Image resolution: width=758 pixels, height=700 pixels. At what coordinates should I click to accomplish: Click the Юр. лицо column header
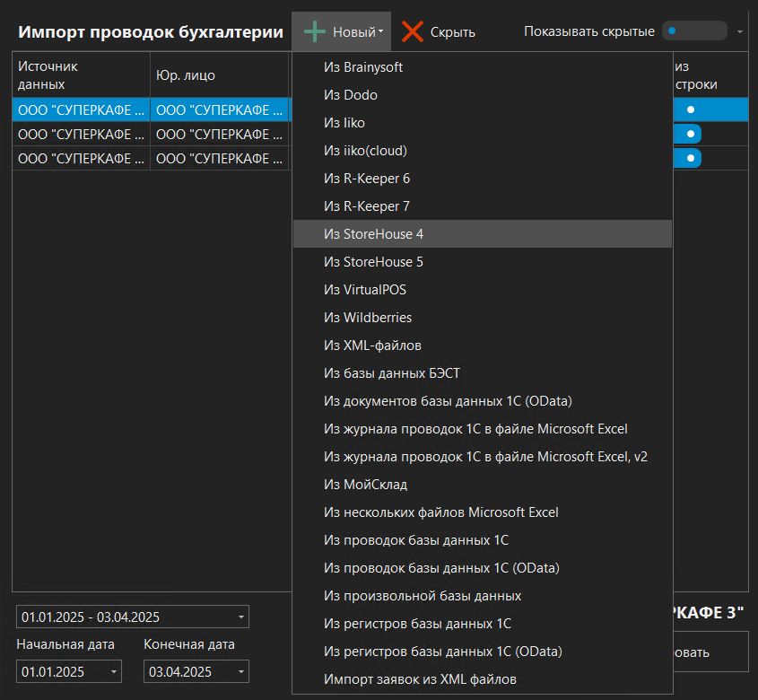tap(185, 75)
